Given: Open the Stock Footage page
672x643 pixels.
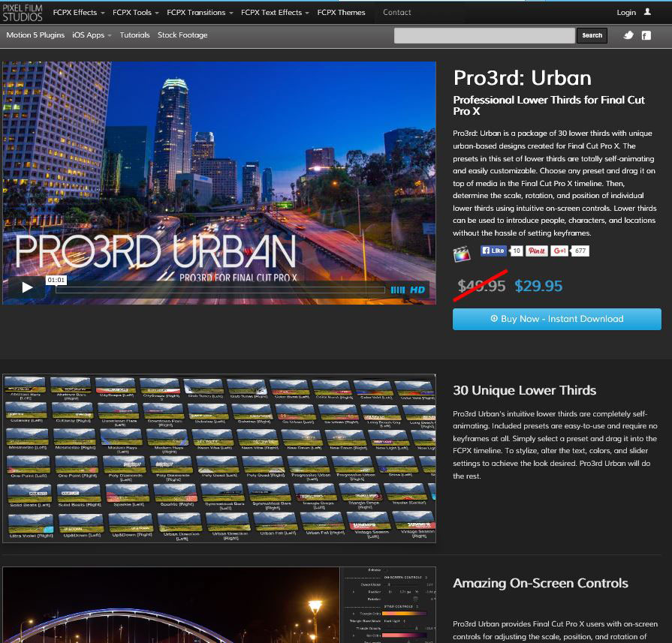Looking at the screenshot, I should pos(182,35).
